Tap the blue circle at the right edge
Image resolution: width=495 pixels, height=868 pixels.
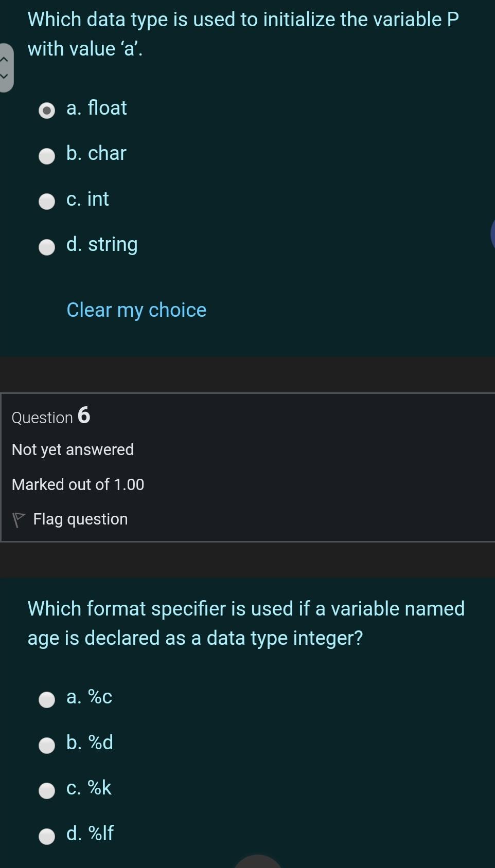click(492, 233)
